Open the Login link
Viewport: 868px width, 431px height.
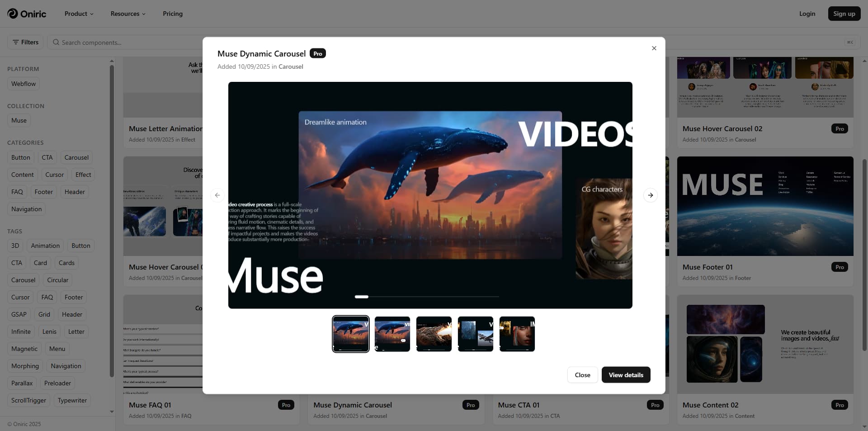(x=807, y=14)
